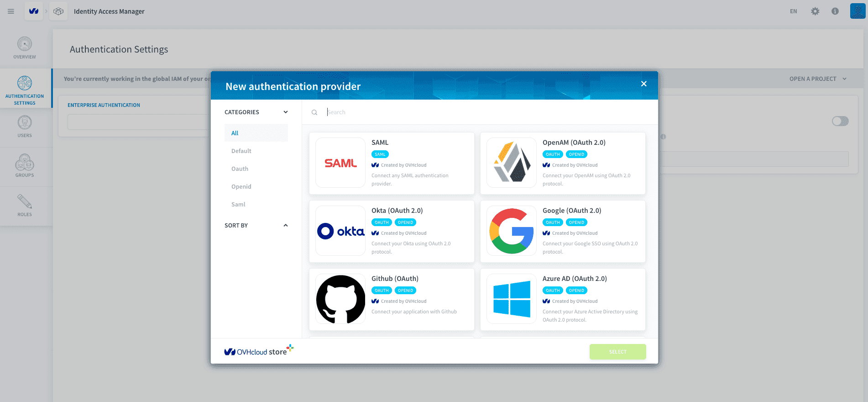This screenshot has height=402, width=868.
Task: Open the settings gear in header
Action: (x=815, y=11)
